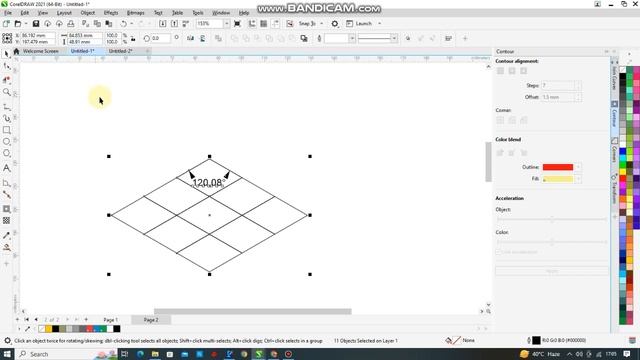The width and height of the screenshot is (640, 360).
Task: Open File Explorer from the taskbar
Action: pos(155,354)
